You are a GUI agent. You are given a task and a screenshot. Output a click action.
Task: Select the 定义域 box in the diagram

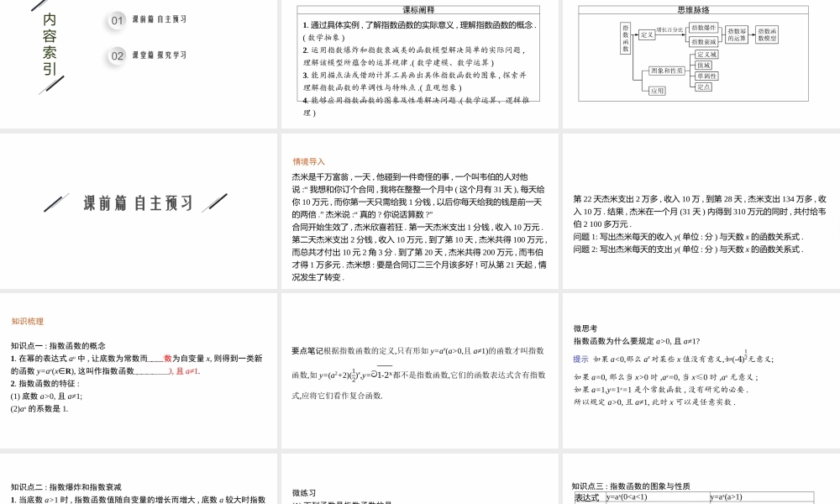(706, 55)
